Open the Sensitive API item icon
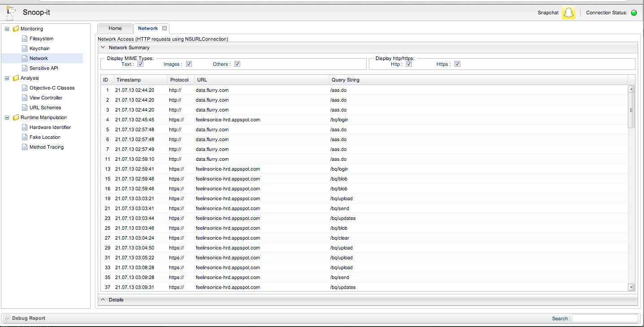This screenshot has height=327, width=644. click(25, 69)
